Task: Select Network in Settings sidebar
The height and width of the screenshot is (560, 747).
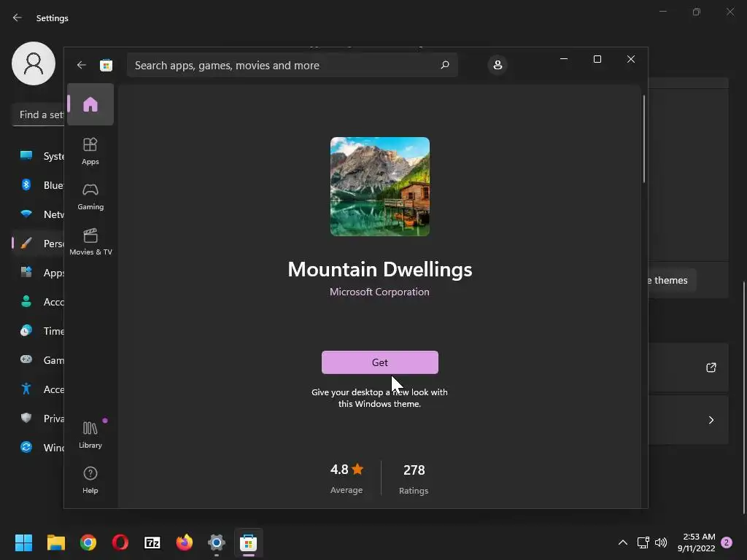Action: click(38, 214)
